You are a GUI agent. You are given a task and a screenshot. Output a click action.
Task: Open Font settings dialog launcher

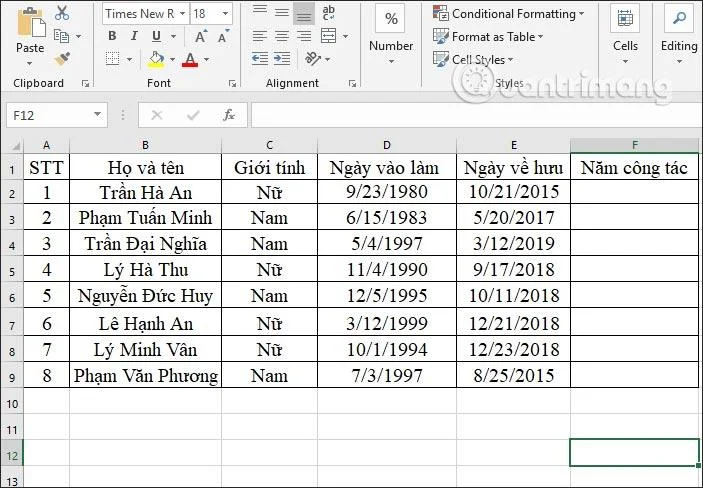click(232, 83)
